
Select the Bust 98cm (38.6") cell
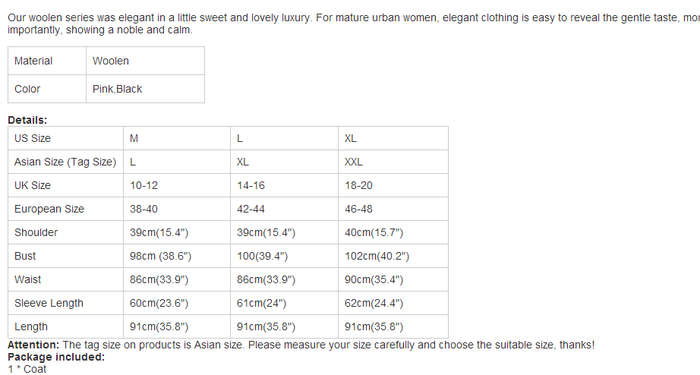(177, 256)
